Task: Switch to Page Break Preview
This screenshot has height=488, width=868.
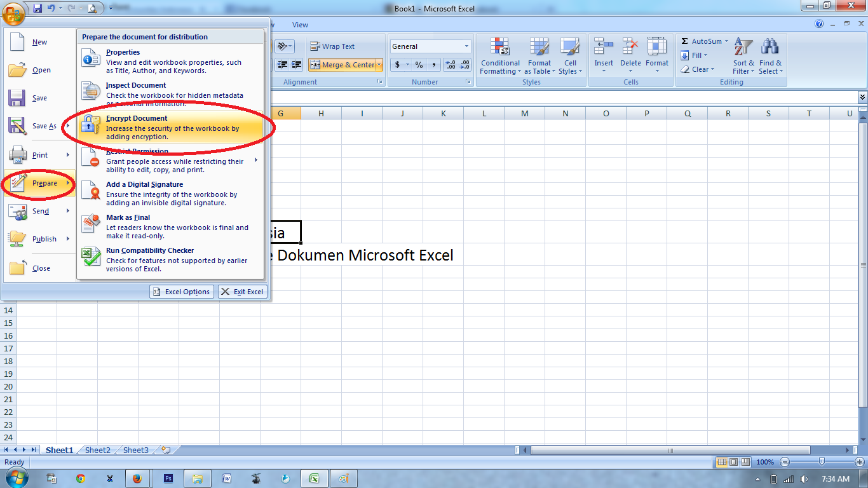Action: click(745, 462)
